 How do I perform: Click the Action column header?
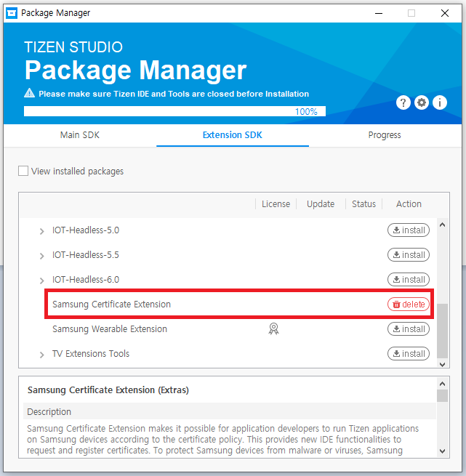(x=409, y=203)
